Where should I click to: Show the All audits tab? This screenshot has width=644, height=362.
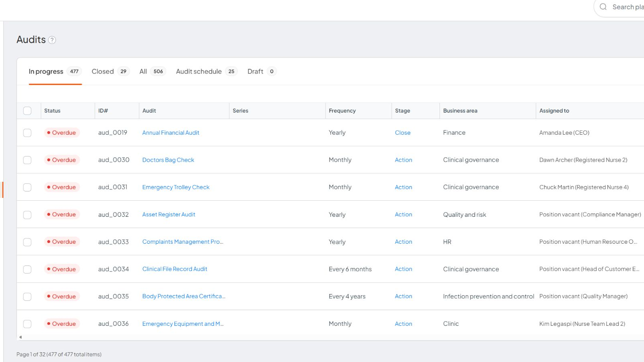pos(153,72)
